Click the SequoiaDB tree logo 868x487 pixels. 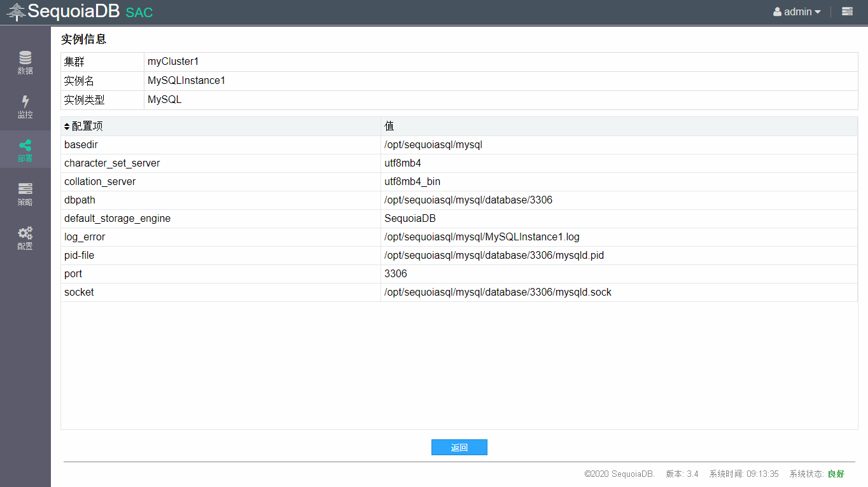click(16, 12)
